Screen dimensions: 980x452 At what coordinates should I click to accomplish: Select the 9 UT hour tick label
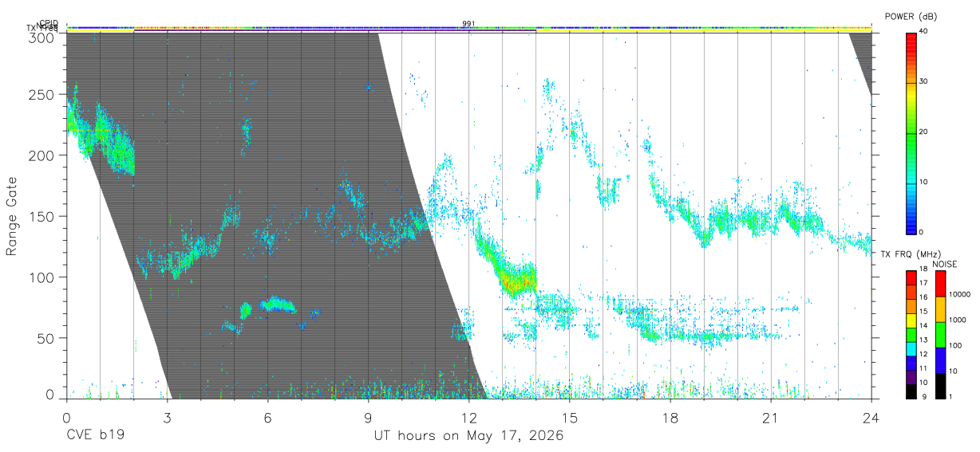368,418
